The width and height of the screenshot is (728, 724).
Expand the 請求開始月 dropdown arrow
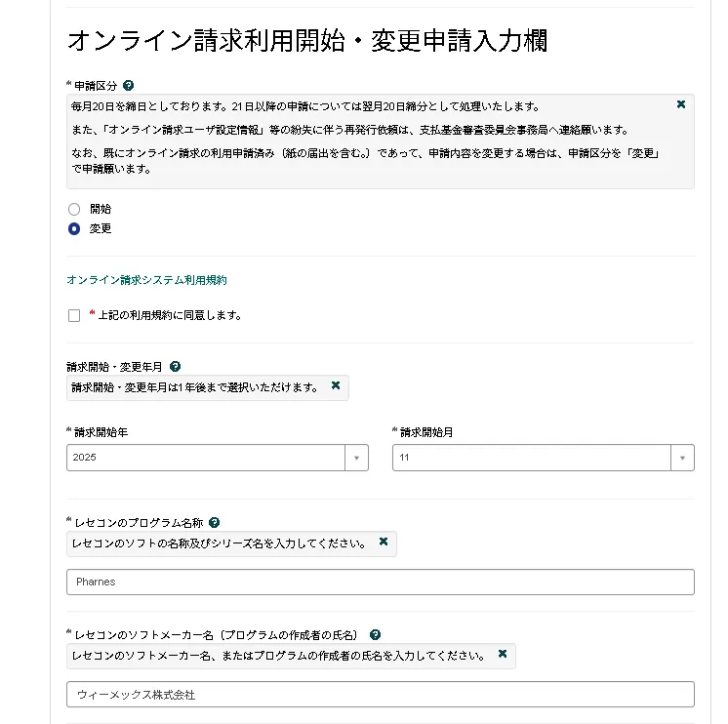click(682, 458)
